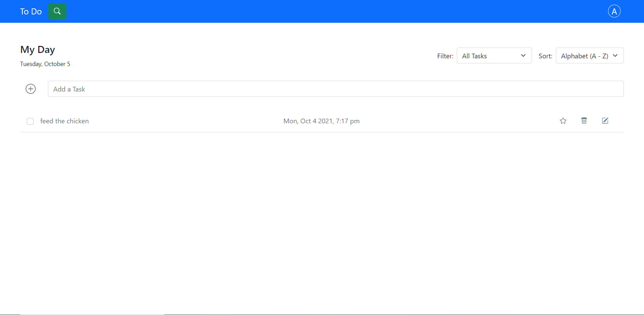Select the task name "feed the chicken"
The height and width of the screenshot is (315, 644).
(x=64, y=121)
